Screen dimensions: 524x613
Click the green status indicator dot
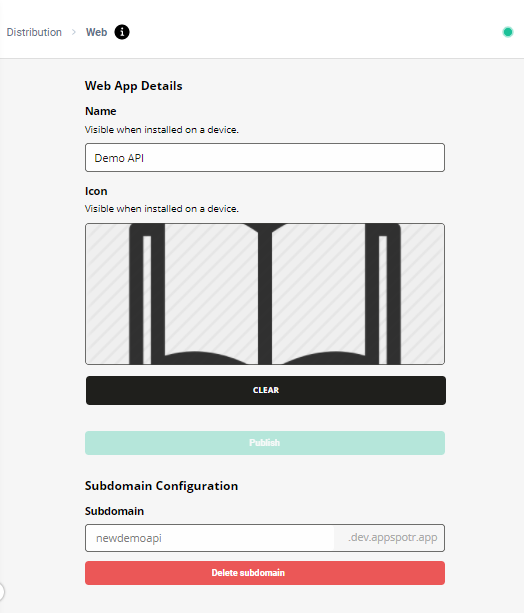click(508, 32)
